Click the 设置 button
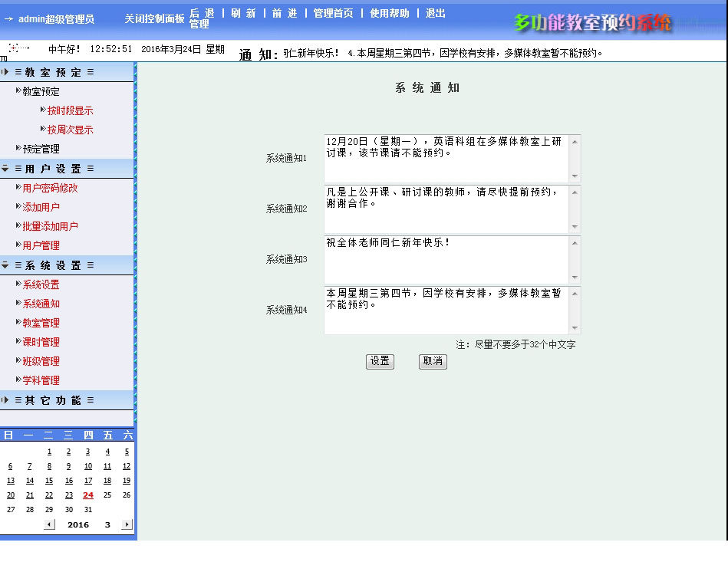Image resolution: width=728 pixels, height=562 pixels. (x=380, y=361)
